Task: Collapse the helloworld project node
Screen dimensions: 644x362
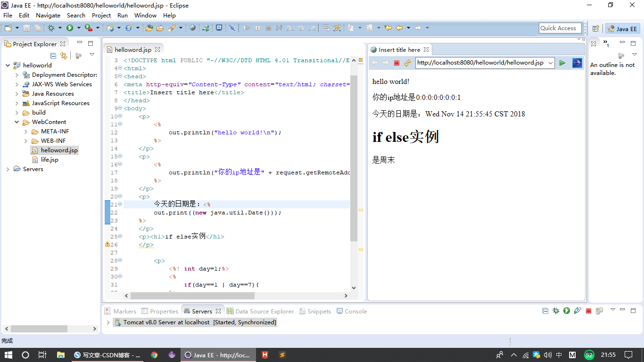Action: coord(8,66)
